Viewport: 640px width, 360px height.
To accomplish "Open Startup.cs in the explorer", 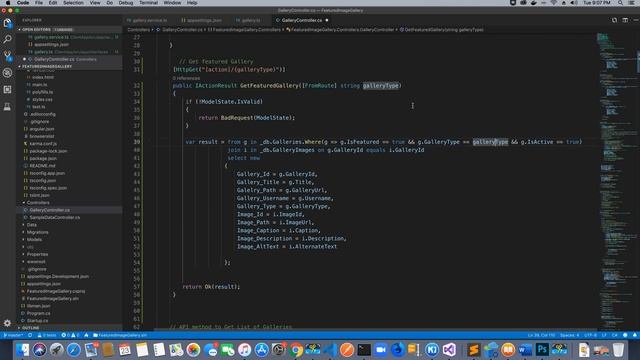I will point(38,321).
